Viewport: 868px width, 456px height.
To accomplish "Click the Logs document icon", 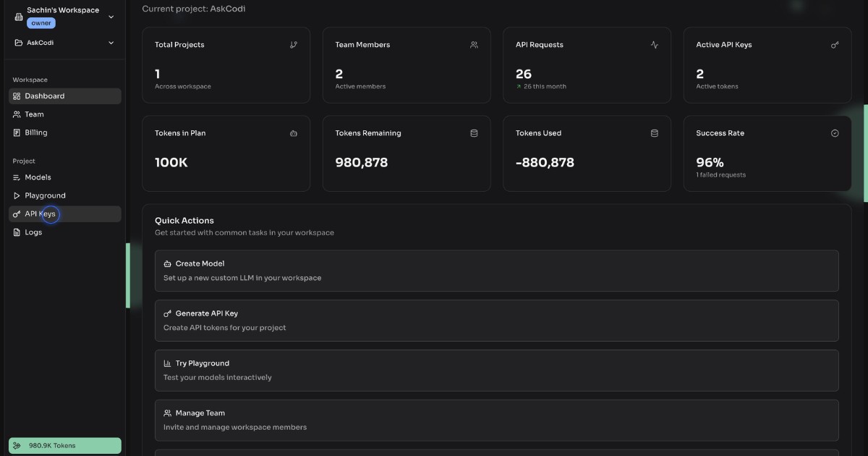I will coord(17,232).
